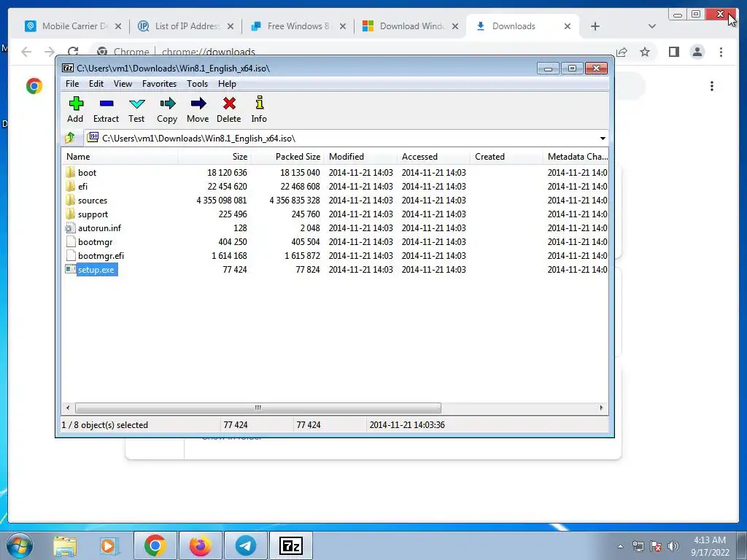Close the Downloads tab
This screenshot has height=560, width=747.
click(568, 26)
